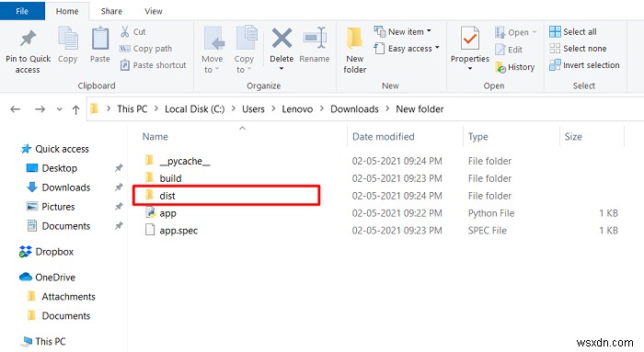This screenshot has height=352, width=644.
Task: Go back with the left arrow
Action: 16,109
